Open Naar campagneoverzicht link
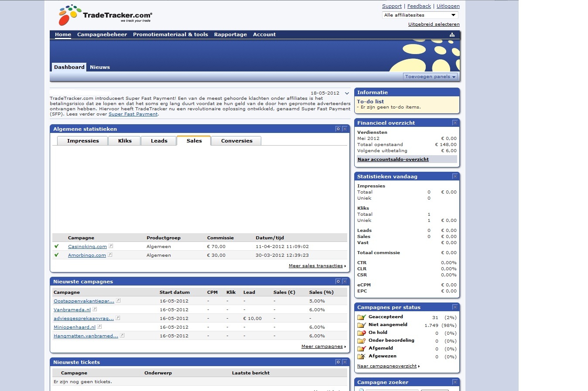Image resolution: width=588 pixels, height=391 pixels. (387, 366)
